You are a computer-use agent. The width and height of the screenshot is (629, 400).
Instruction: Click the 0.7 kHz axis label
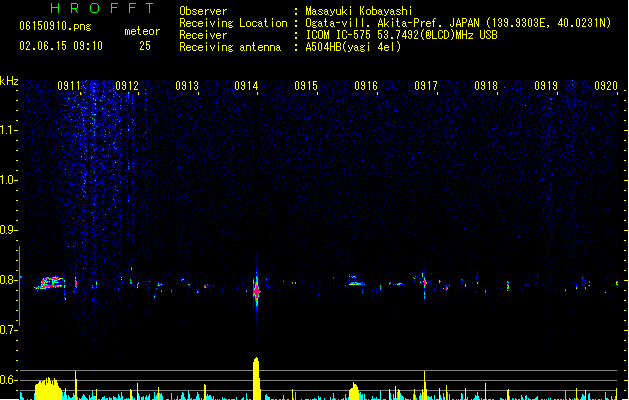8,330
